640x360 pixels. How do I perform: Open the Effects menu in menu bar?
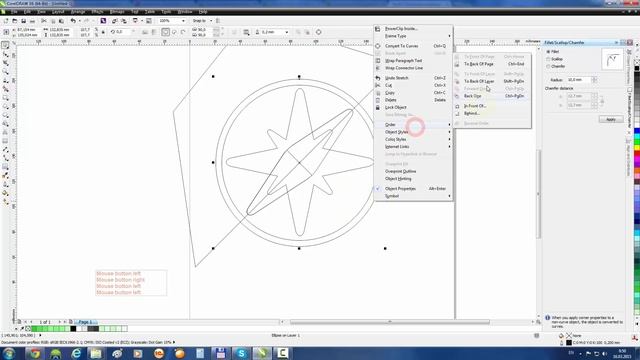pos(97,12)
